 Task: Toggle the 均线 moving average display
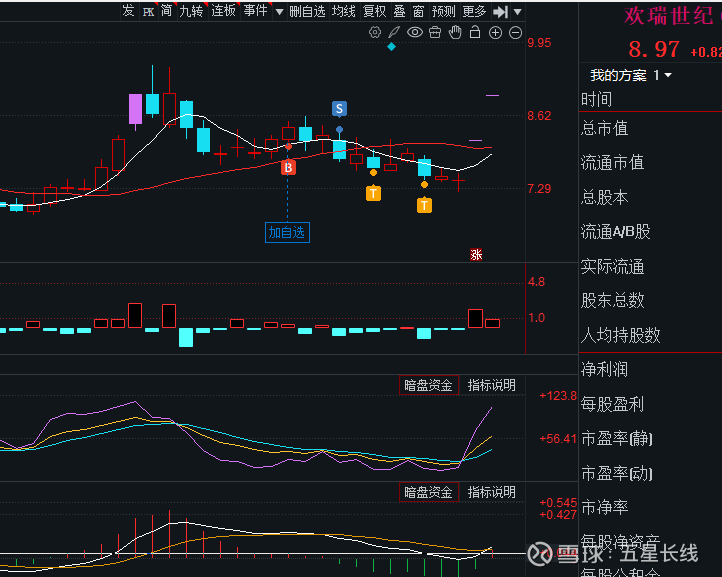(343, 11)
